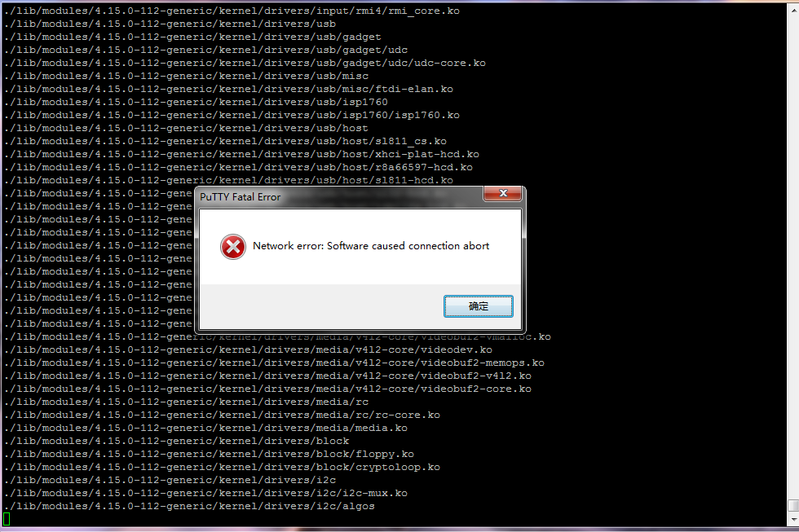Click the cryptoloop.ko path line
799x532 pixels.
(x=222, y=468)
